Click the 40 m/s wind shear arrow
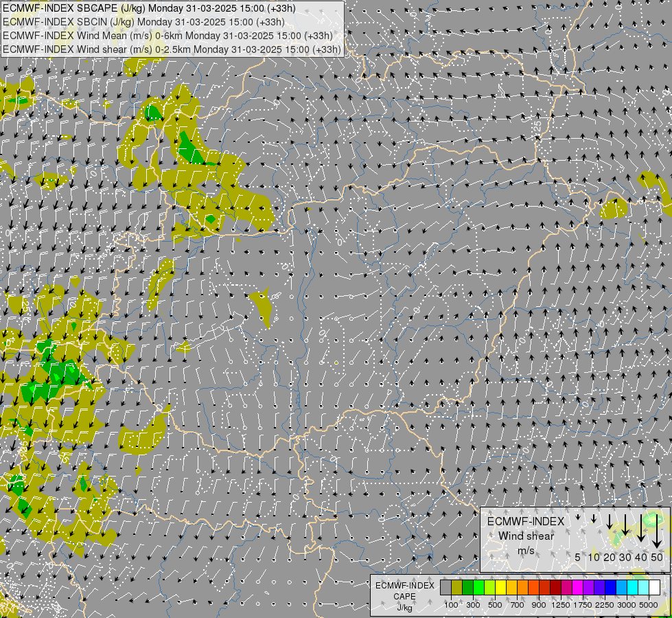Image resolution: width=672 pixels, height=618 pixels. (x=641, y=528)
